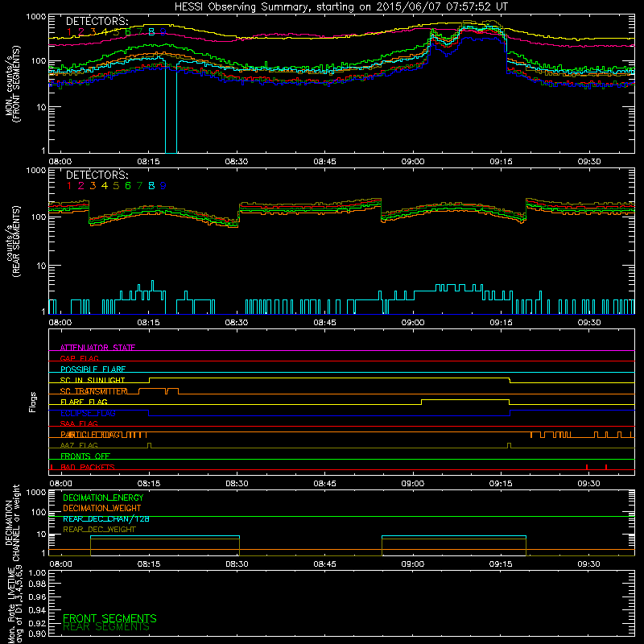Click the vertical Flags axis title
The image size is (644, 644).
[x=32, y=402]
